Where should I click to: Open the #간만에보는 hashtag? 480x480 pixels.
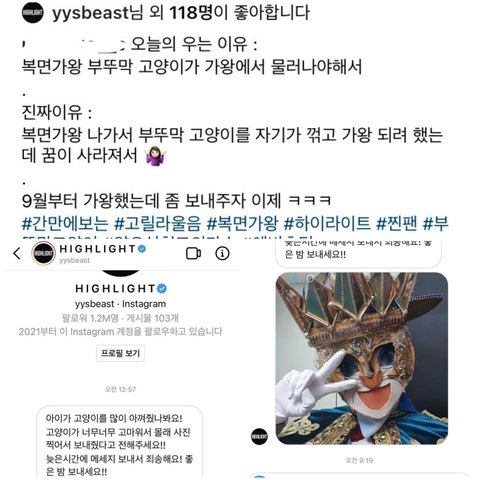65,223
